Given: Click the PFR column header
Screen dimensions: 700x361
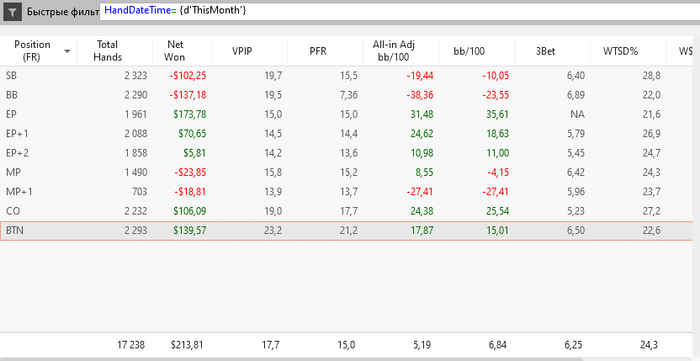Looking at the screenshot, I should pyautogui.click(x=318, y=51).
